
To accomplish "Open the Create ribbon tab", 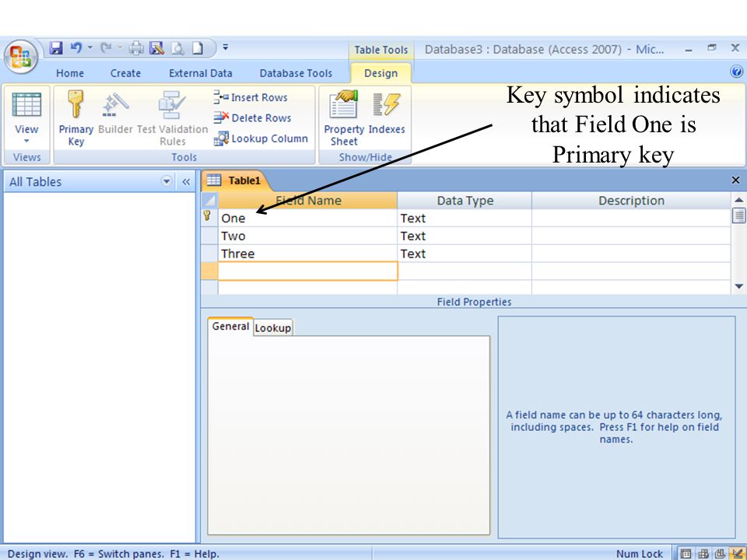I will pos(125,73).
